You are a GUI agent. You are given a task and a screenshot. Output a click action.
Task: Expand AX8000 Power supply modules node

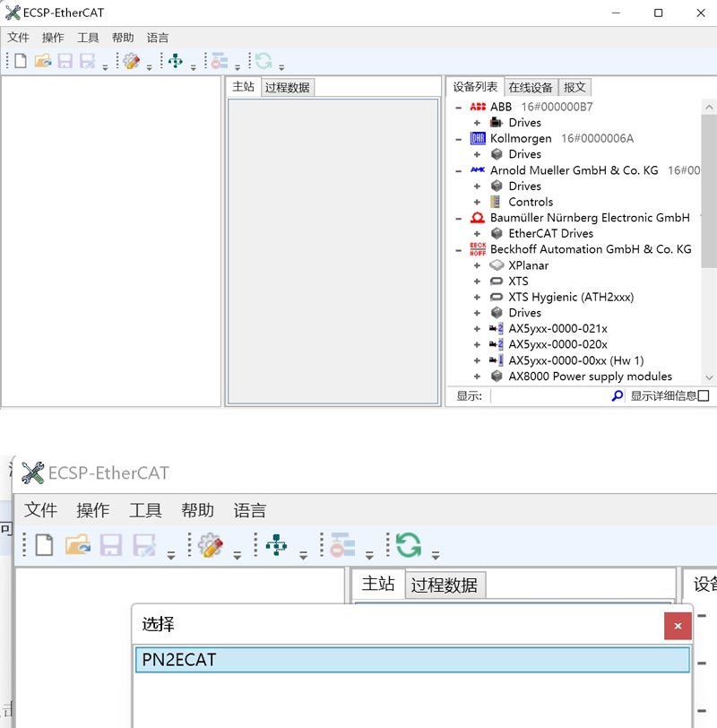(x=477, y=377)
